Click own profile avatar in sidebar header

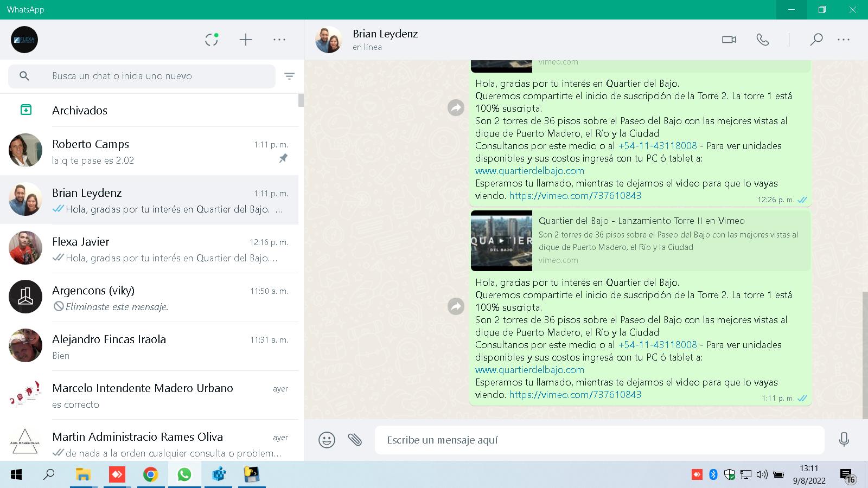click(24, 40)
